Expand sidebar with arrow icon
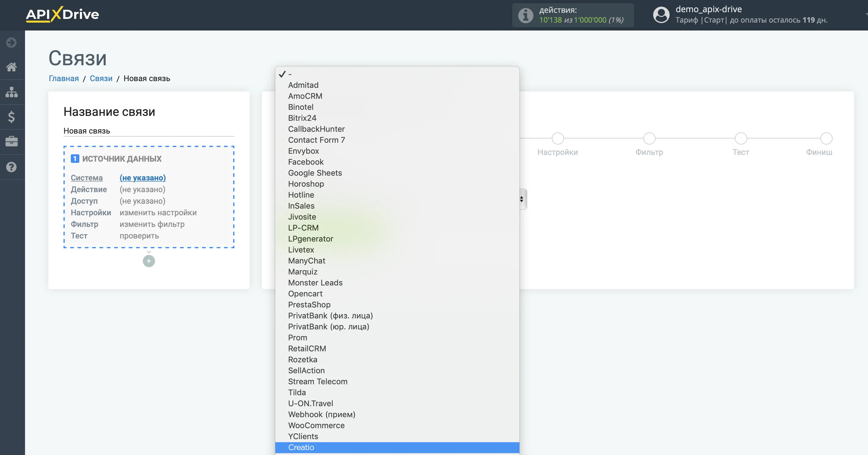This screenshot has height=455, width=868. coord(12,42)
